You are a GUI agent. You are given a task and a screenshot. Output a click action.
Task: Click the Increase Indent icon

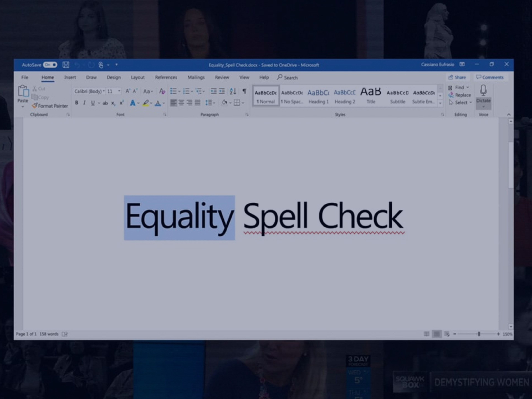[x=222, y=91]
